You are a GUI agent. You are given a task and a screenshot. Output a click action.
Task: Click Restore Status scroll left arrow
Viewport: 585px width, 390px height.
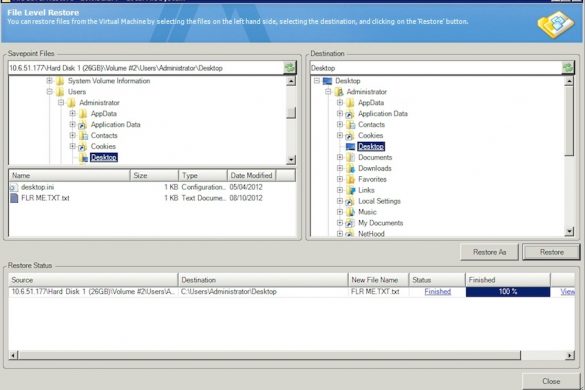[13, 355]
